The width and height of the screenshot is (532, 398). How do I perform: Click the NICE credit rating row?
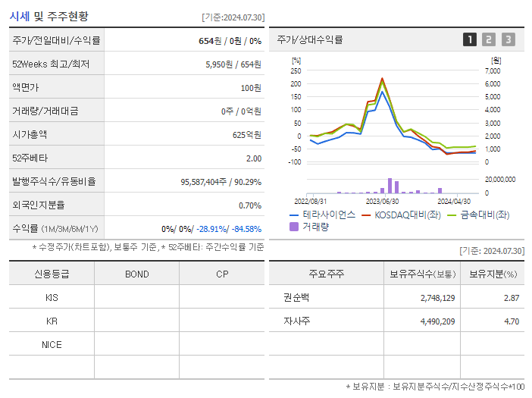(136, 344)
